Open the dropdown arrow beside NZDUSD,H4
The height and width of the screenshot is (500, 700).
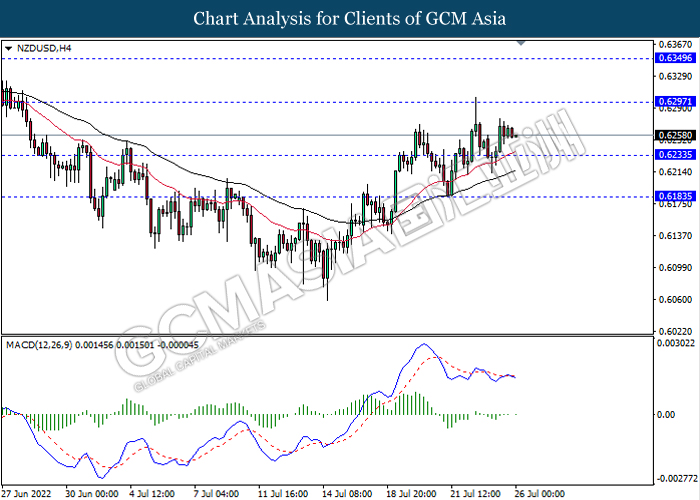tap(8, 48)
